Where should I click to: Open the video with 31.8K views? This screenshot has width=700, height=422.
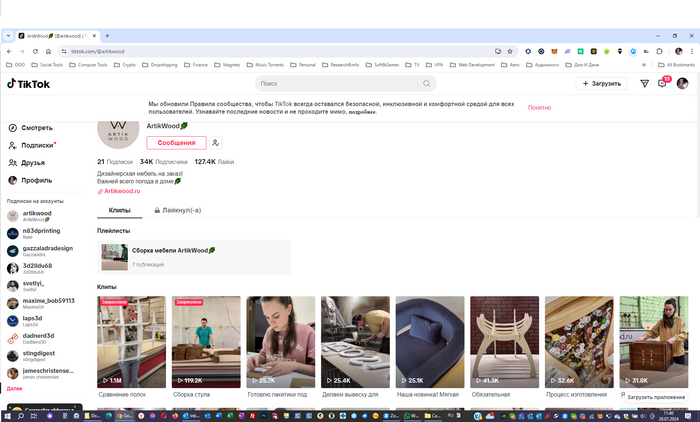[654, 342]
